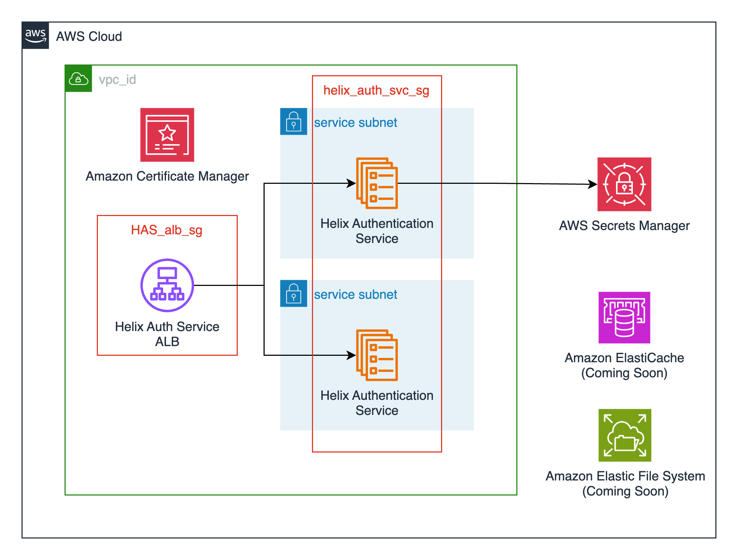The width and height of the screenshot is (739, 560).
Task: Click the lower service subnet lock icon
Action: click(294, 294)
